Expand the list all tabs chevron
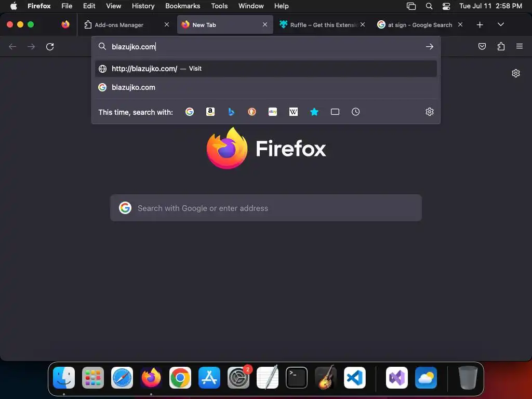This screenshot has height=399, width=532. 500,24
